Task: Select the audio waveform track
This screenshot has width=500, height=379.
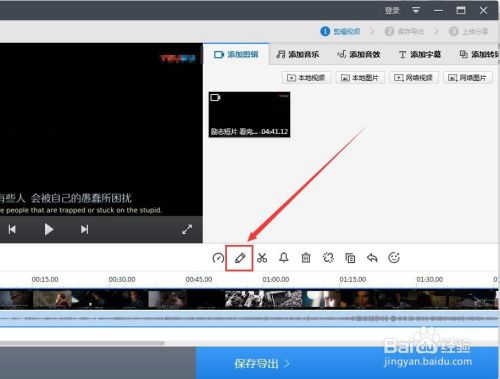Action: pos(249,319)
